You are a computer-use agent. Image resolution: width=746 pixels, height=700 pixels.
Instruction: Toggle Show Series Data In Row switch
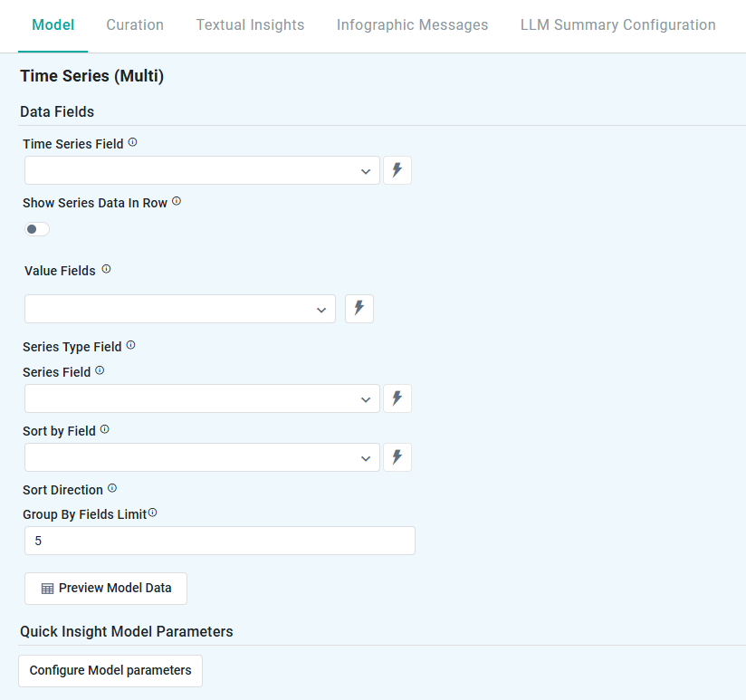(x=37, y=229)
